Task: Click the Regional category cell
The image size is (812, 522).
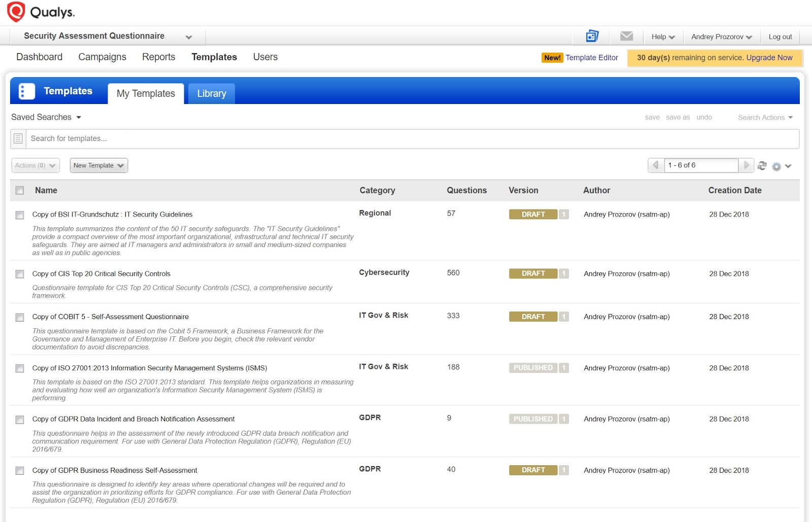Action: click(375, 213)
